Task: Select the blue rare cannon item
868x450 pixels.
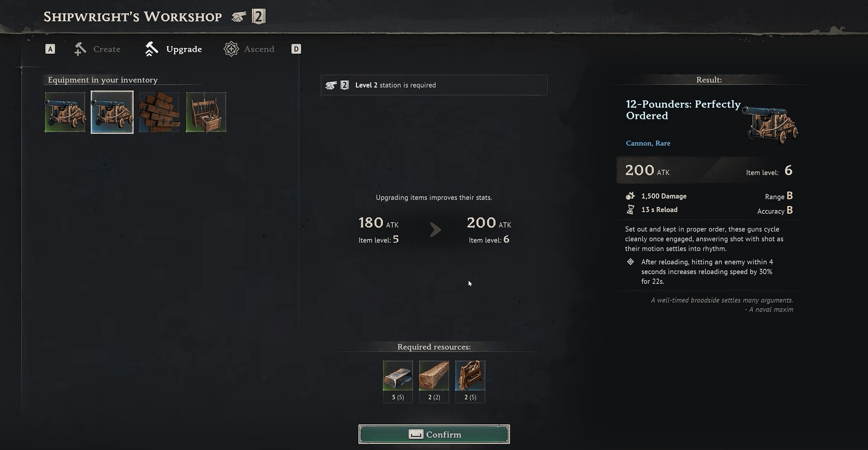Action: pyautogui.click(x=112, y=112)
